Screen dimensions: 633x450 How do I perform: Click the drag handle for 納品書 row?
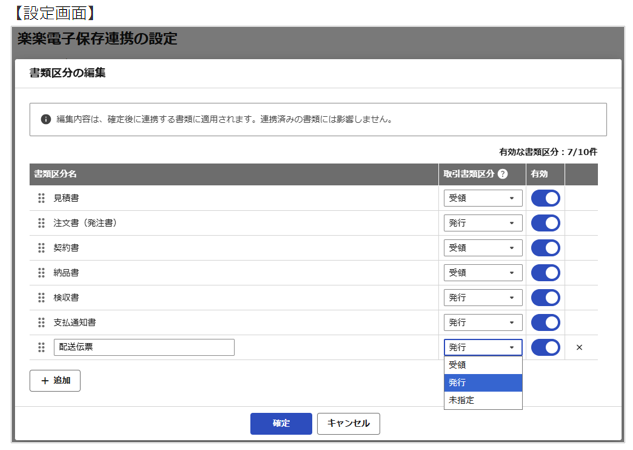[x=41, y=273]
